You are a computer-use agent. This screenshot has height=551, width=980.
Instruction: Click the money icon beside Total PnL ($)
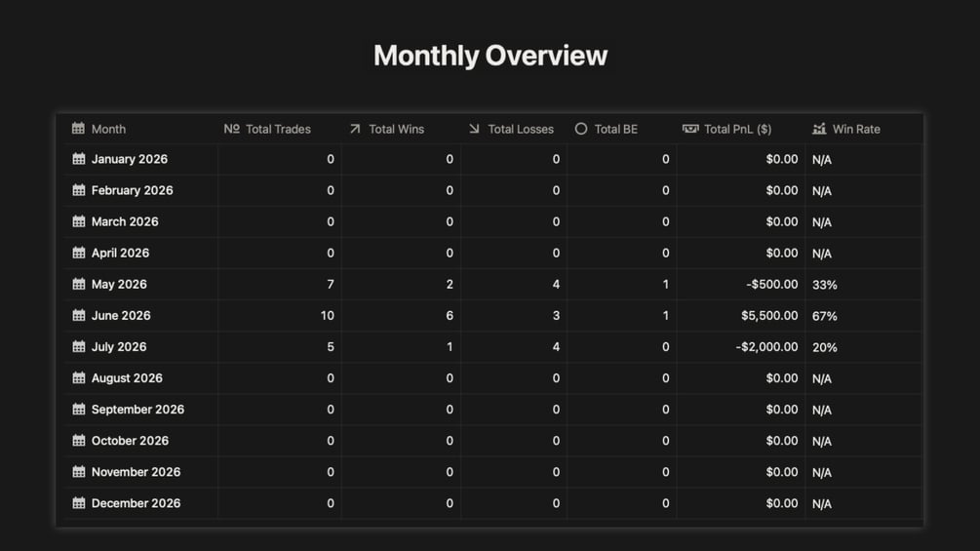click(x=690, y=129)
